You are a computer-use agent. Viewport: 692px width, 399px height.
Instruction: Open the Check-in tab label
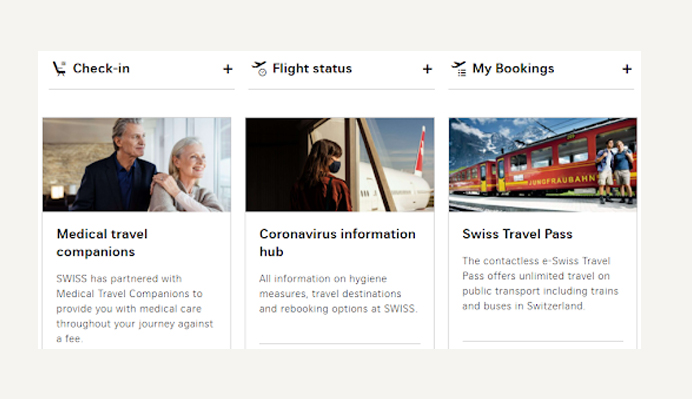pyautogui.click(x=101, y=68)
